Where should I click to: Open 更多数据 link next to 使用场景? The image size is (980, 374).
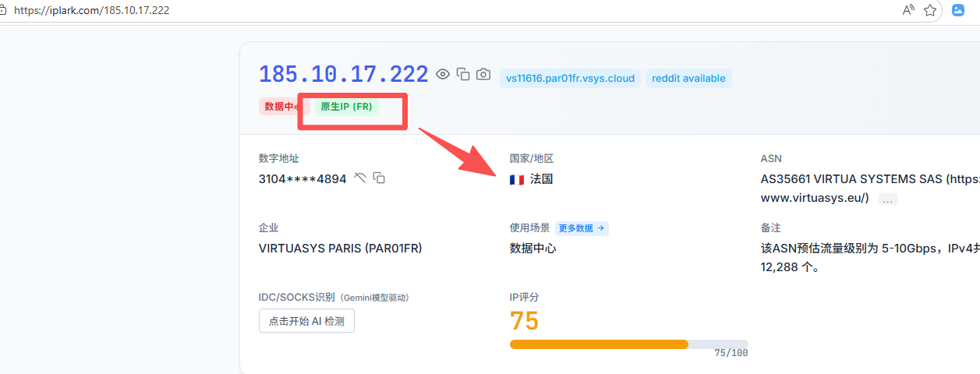coord(582,228)
